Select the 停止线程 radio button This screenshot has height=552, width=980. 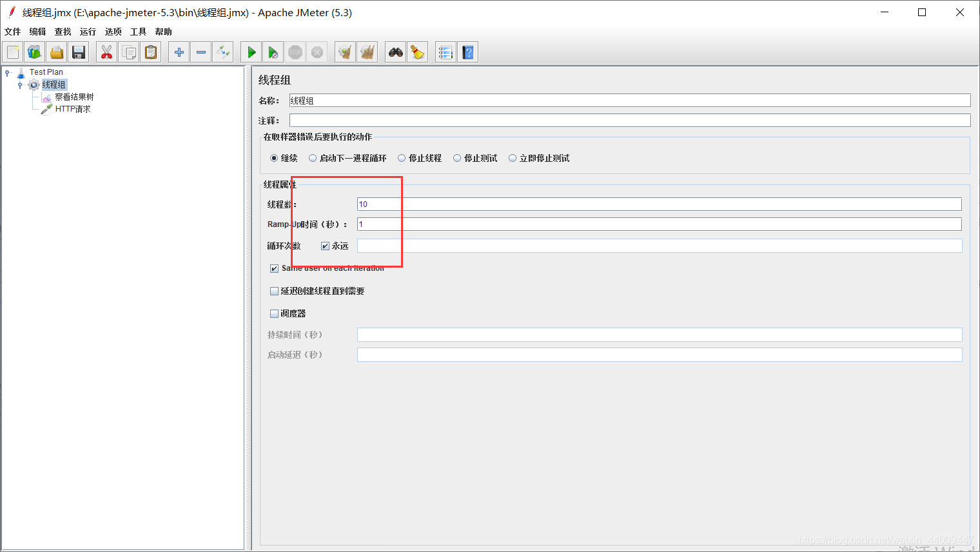click(x=402, y=158)
